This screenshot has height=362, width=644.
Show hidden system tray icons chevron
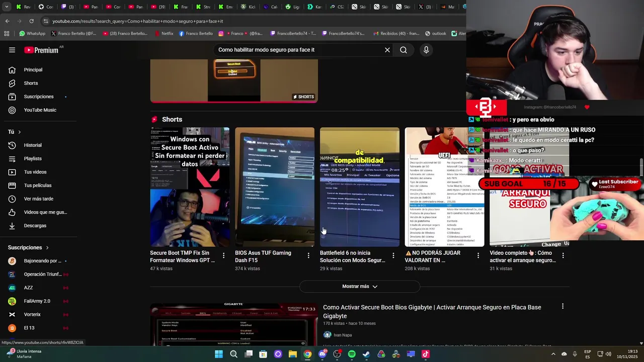[553, 354]
